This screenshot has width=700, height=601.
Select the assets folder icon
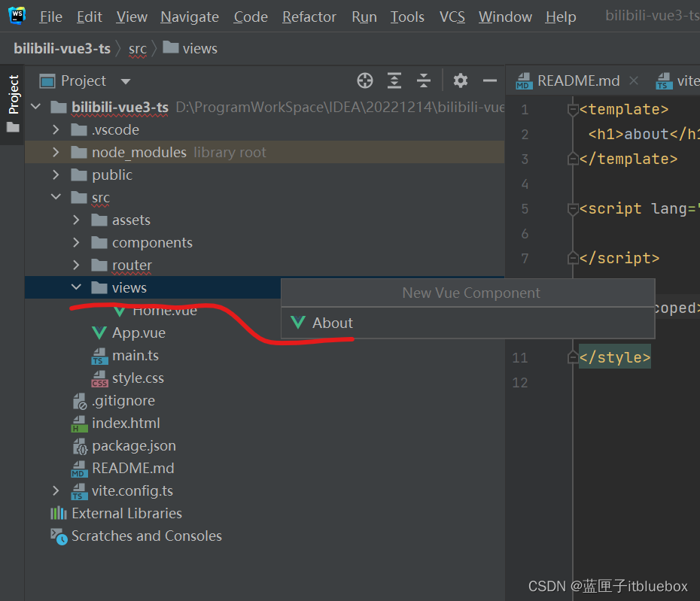point(99,220)
